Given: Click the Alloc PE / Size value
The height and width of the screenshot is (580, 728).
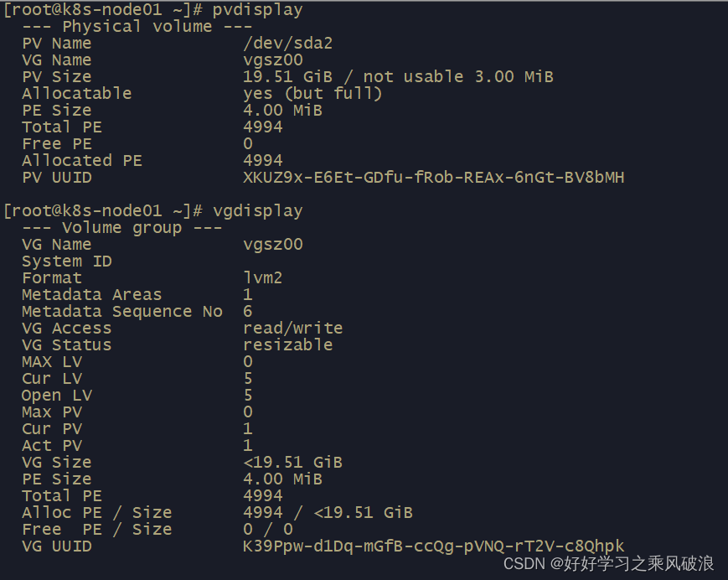Looking at the screenshot, I should [328, 513].
